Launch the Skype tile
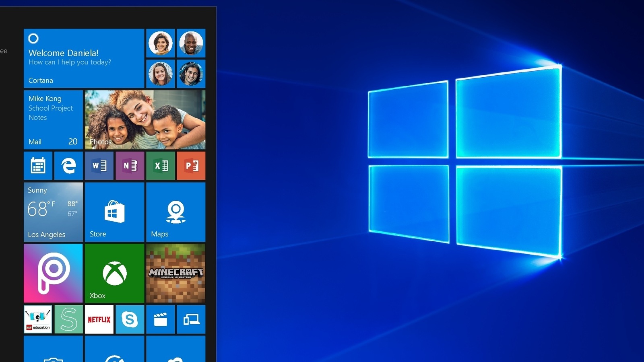This screenshot has height=362, width=644. point(130,319)
